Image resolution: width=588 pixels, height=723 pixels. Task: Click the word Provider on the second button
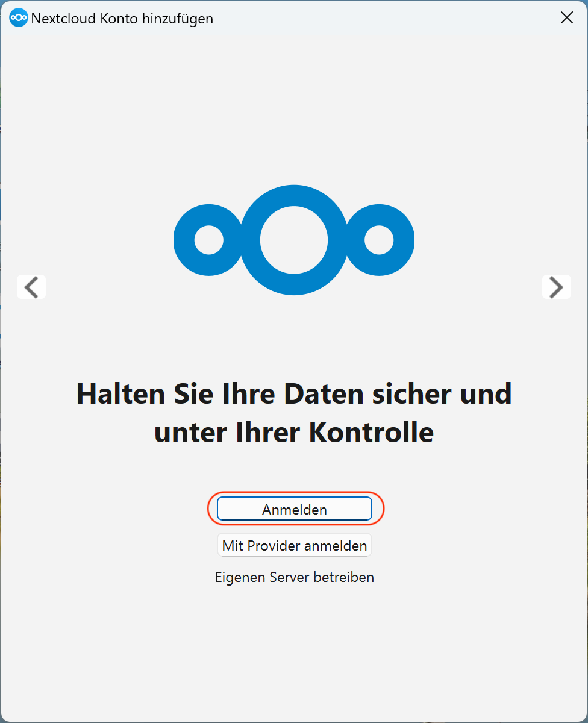pos(271,546)
